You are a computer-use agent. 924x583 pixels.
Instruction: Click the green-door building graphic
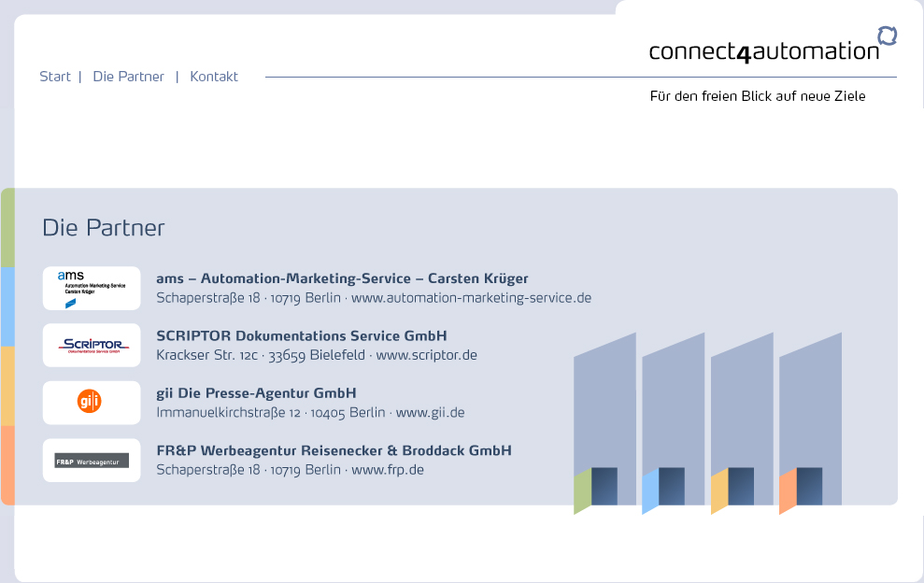point(604,423)
